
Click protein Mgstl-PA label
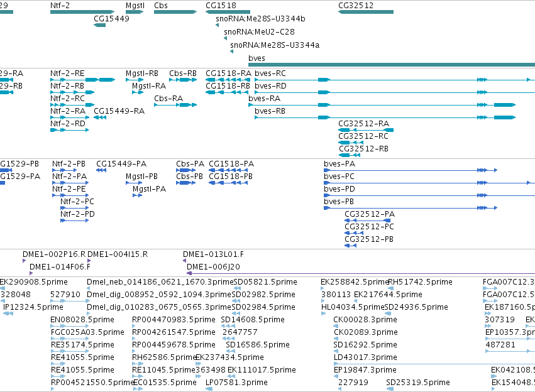149,189
